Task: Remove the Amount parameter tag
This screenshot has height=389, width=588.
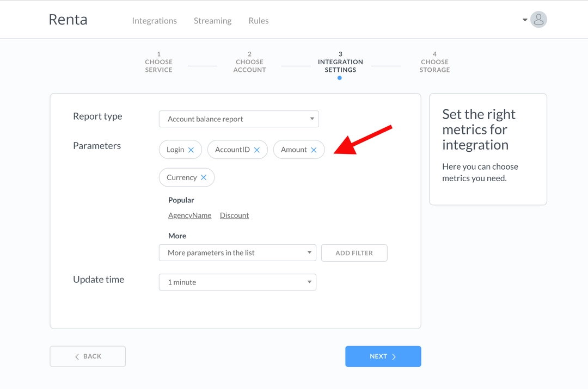Action: [314, 150]
